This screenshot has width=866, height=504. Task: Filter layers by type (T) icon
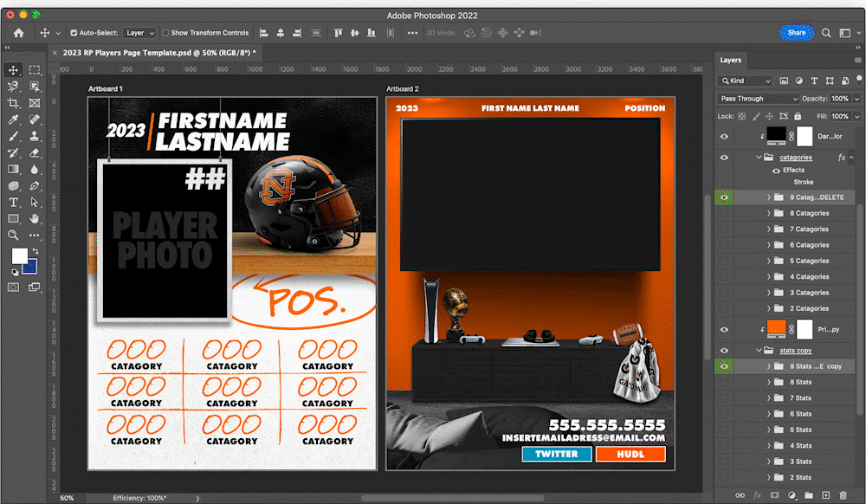(814, 81)
